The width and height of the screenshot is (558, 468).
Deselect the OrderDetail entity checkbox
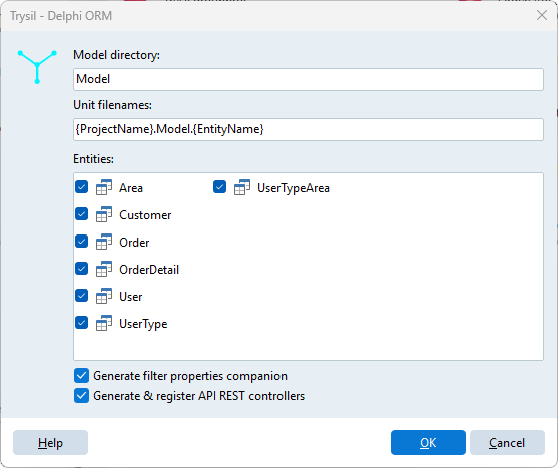click(x=81, y=268)
